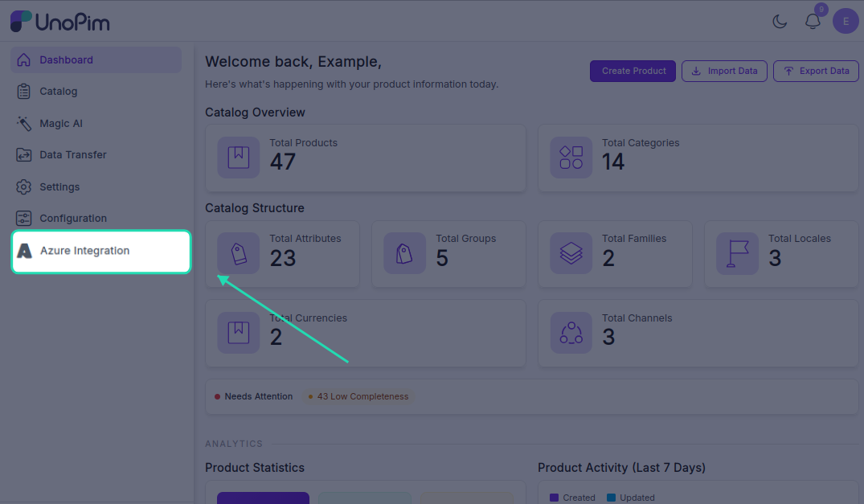This screenshot has width=864, height=504.
Task: Click the Total Channels nodes icon
Action: [x=571, y=333]
